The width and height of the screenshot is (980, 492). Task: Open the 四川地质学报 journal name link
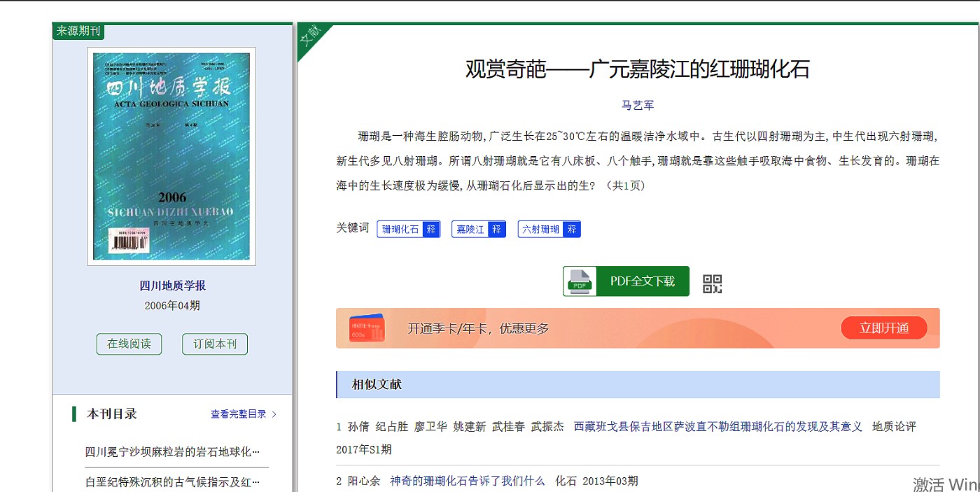[172, 286]
